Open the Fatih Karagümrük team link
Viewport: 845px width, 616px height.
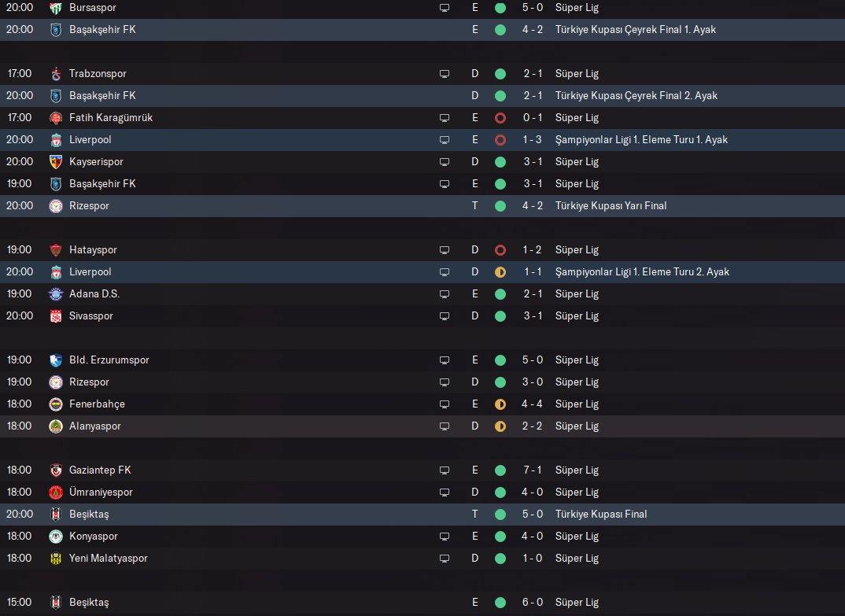click(x=110, y=118)
